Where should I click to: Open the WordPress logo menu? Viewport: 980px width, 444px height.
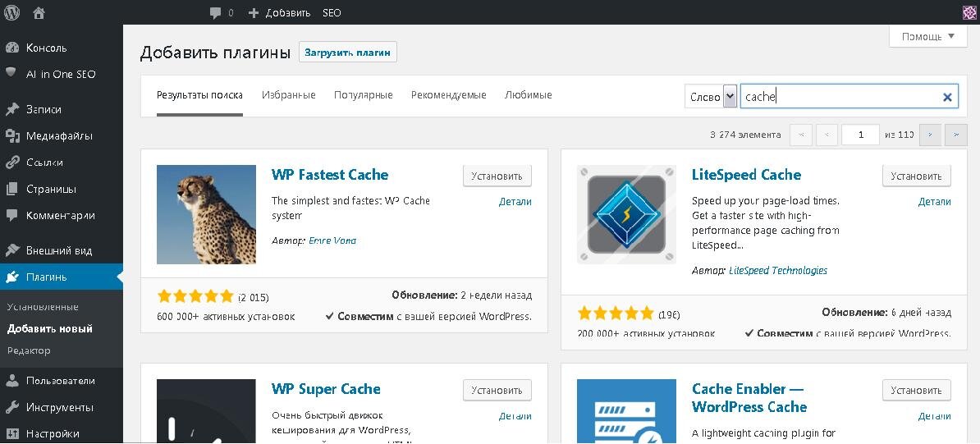(x=12, y=12)
